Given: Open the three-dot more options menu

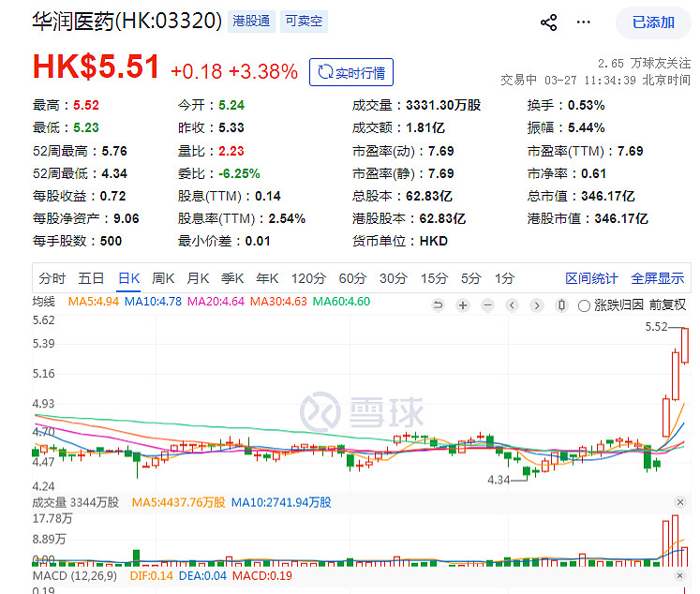Looking at the screenshot, I should [583, 22].
